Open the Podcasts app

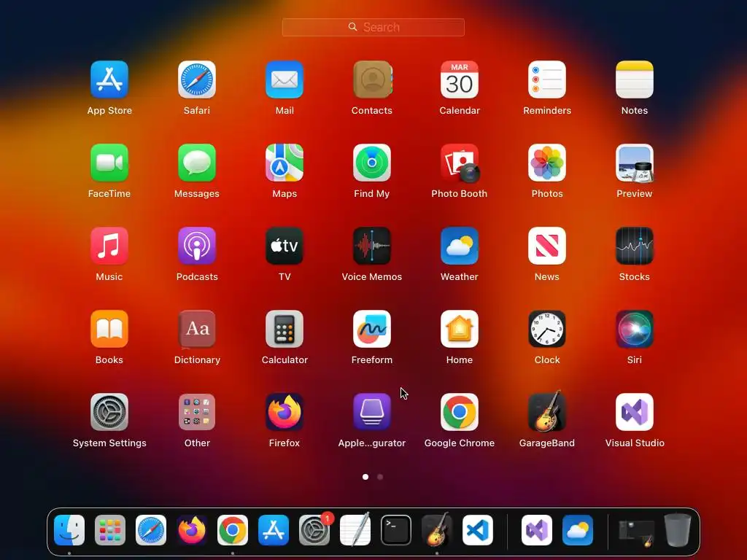(197, 246)
